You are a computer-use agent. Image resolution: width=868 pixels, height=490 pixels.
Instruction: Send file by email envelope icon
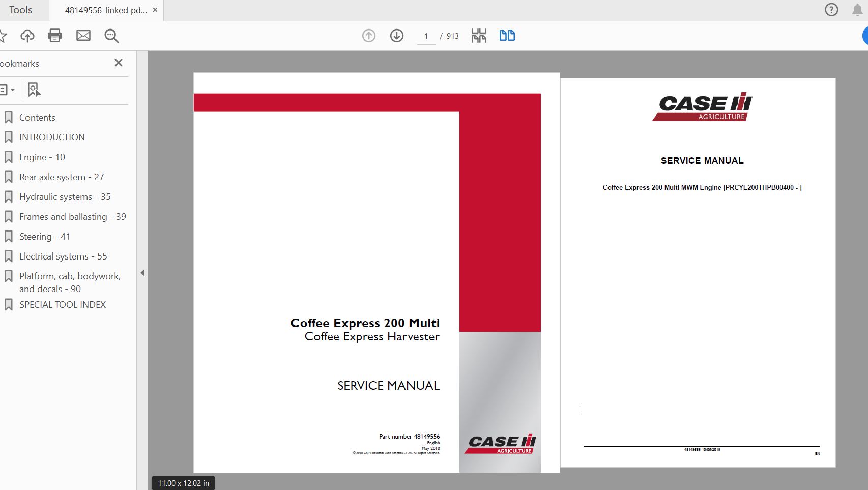pos(83,36)
